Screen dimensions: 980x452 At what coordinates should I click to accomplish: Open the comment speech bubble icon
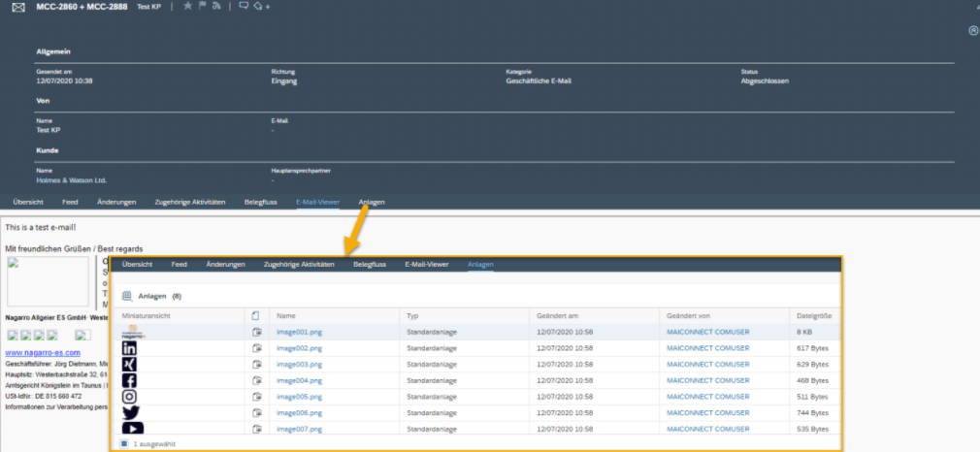(243, 7)
